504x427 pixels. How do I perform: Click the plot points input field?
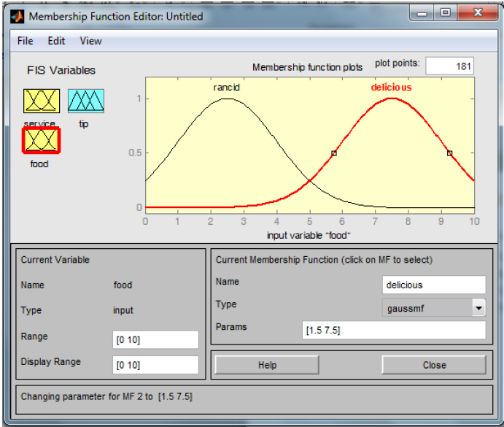click(449, 66)
